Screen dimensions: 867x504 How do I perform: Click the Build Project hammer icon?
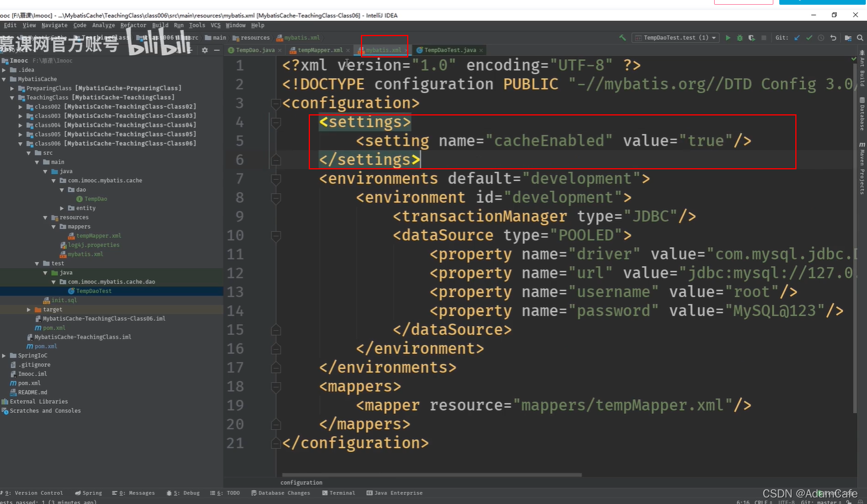(x=622, y=37)
